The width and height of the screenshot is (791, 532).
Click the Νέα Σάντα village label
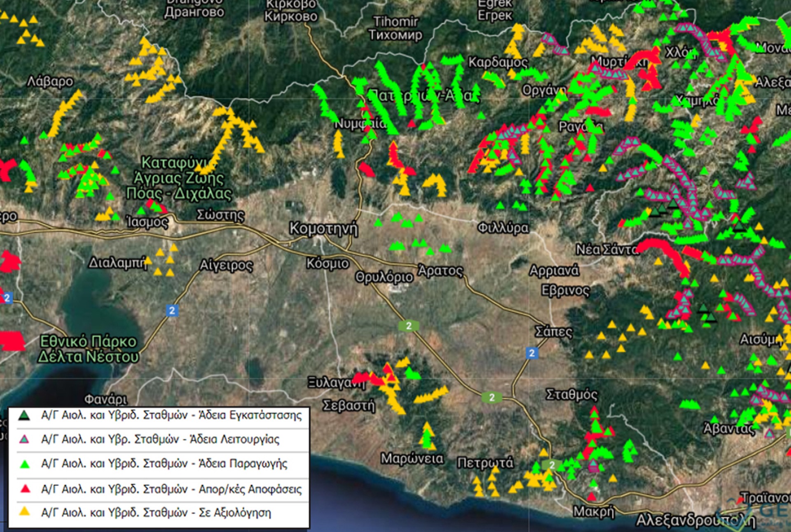pos(606,250)
